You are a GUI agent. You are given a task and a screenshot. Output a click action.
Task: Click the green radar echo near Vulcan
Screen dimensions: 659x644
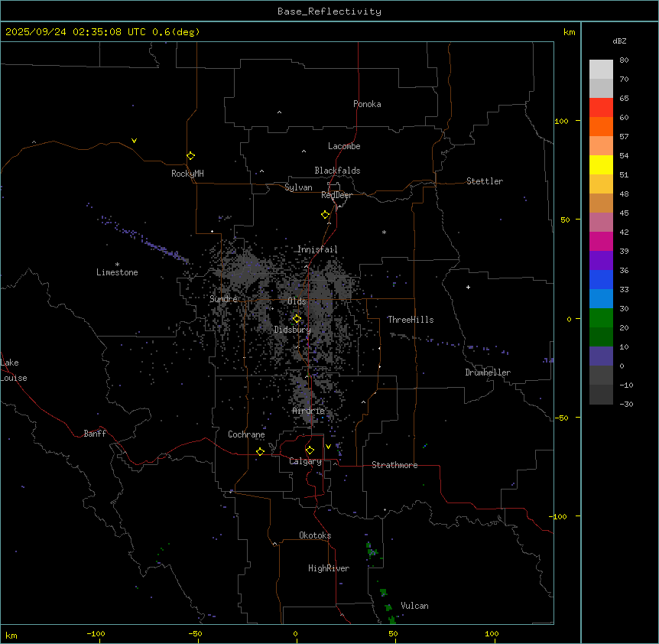[x=385, y=593]
